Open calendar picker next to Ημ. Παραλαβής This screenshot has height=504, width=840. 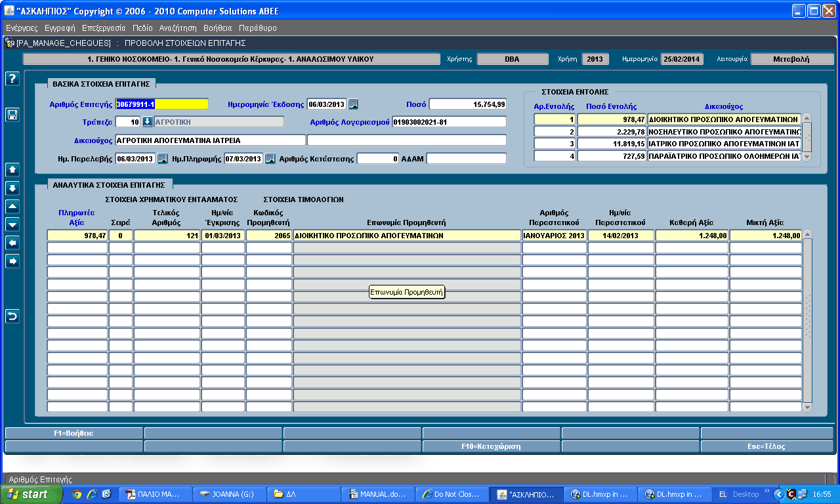(x=163, y=158)
